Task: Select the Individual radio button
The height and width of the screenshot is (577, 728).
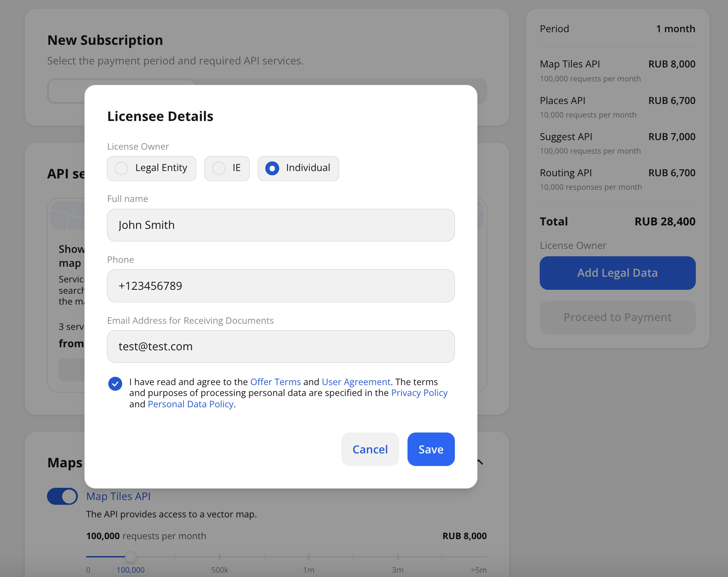Action: pos(272,168)
